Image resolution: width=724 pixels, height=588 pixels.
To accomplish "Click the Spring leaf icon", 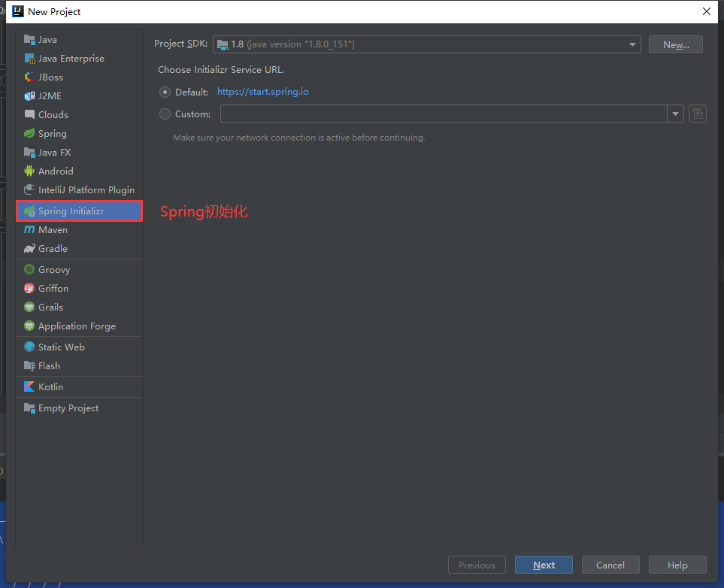I will pyautogui.click(x=29, y=134).
